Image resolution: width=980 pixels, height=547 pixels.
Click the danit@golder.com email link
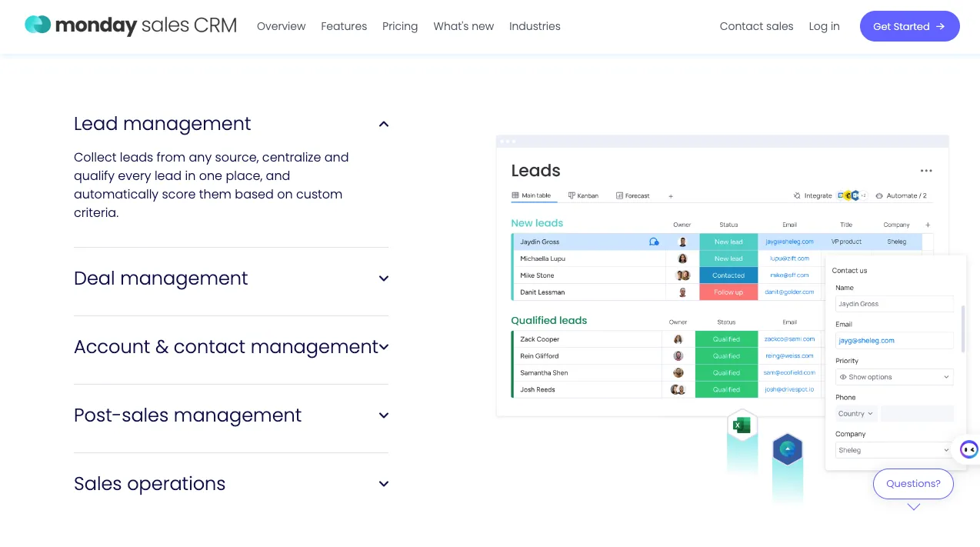point(789,292)
